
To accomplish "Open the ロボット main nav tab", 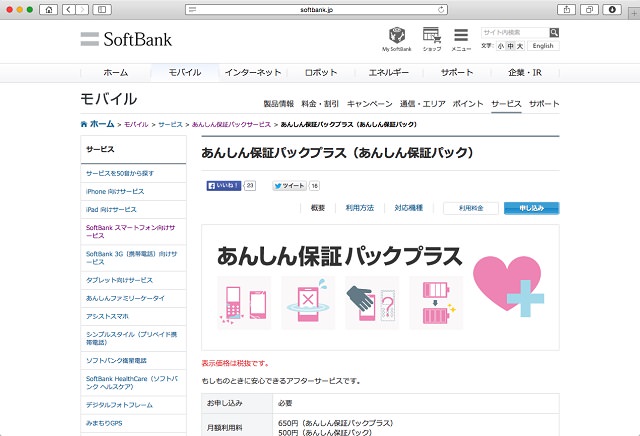I will coord(321,73).
